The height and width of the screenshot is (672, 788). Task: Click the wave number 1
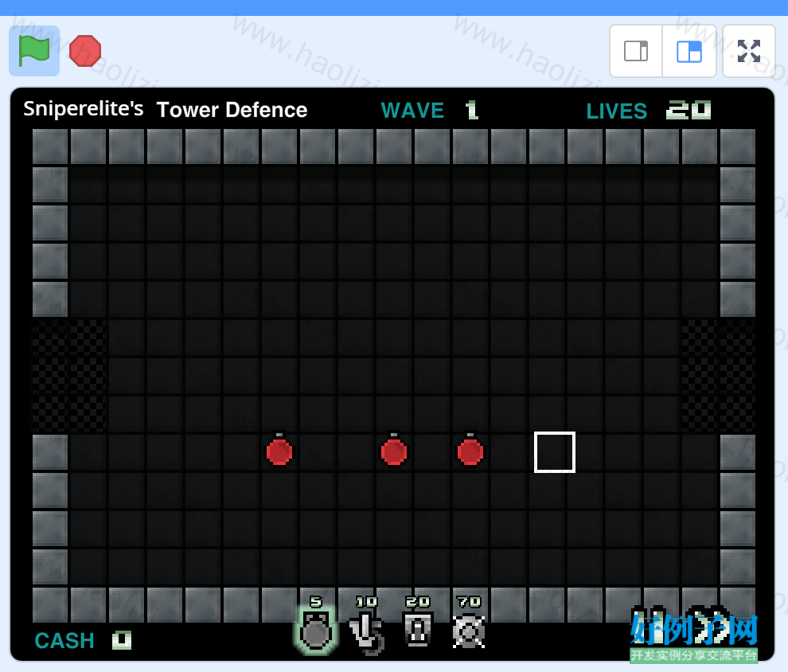[471, 110]
